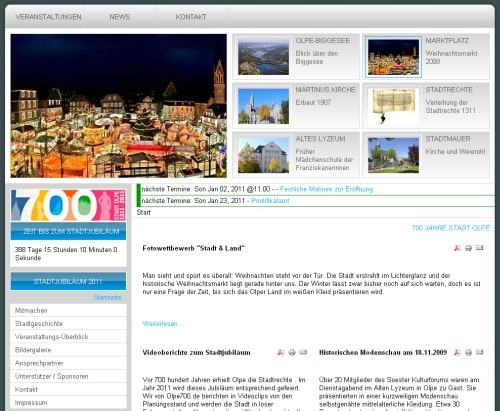Open the Historischen Modenschau headline
Viewport: 500px width, 411px height.
383,353
